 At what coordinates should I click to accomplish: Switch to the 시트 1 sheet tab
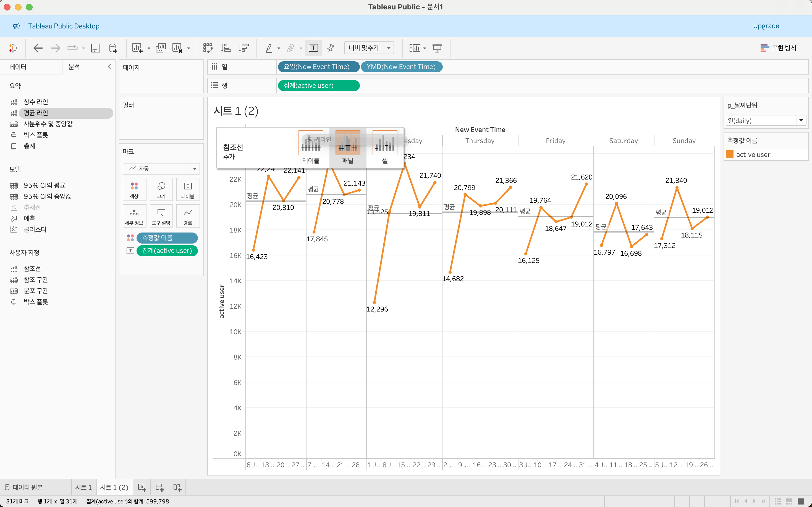point(83,487)
